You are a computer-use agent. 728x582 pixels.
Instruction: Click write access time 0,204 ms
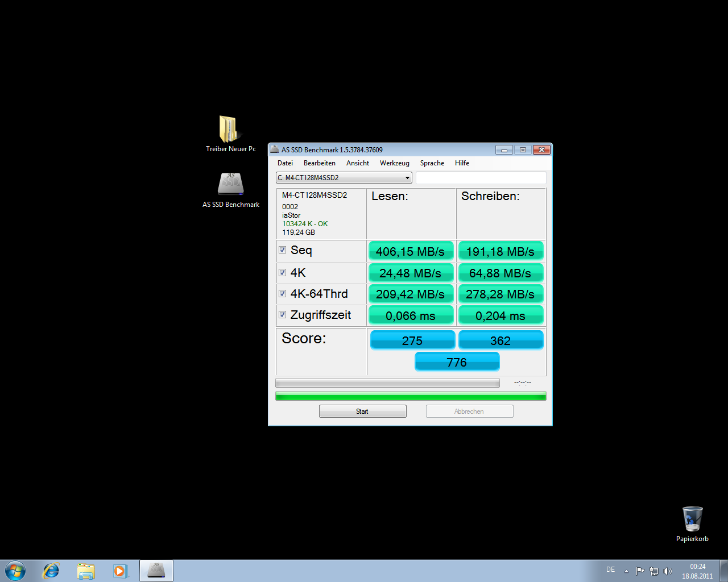(500, 315)
